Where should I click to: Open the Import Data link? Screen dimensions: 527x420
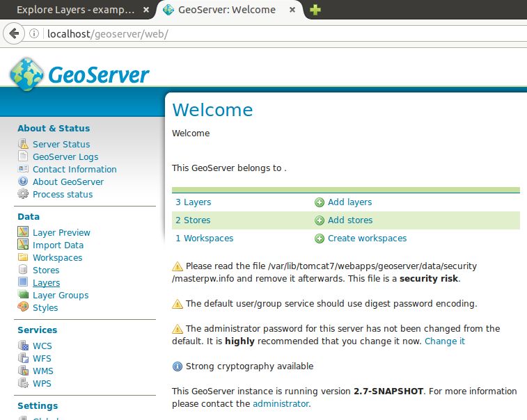point(58,245)
